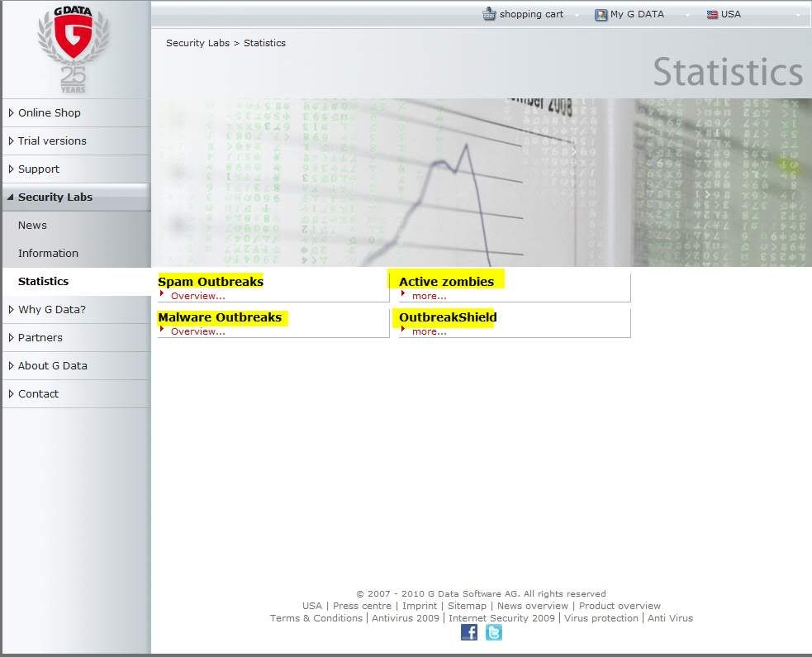812x657 pixels.
Task: Open the Spam Outbreaks Overview link
Action: 197,296
